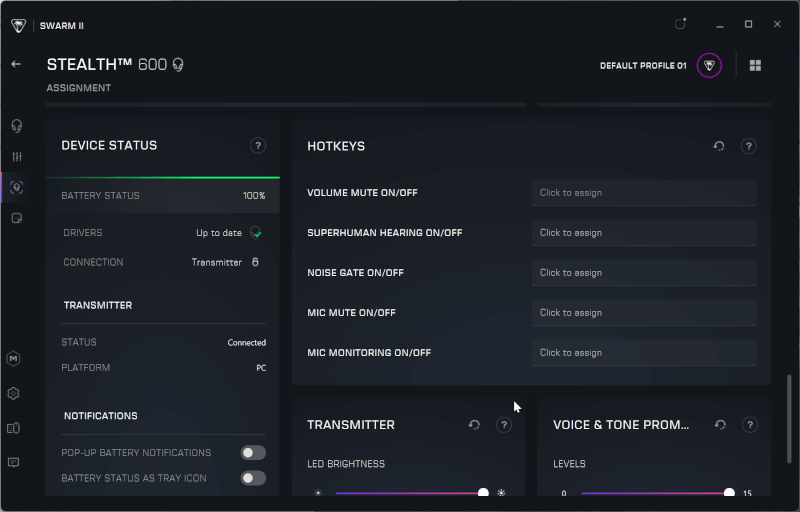
Task: Click the transmitter dongle icon beside Connection
Action: click(255, 262)
